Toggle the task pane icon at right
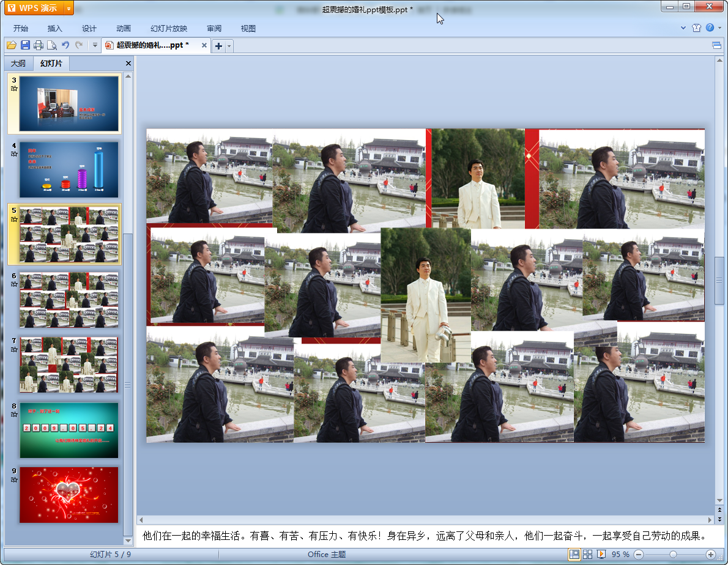728x565 pixels. 716,45
